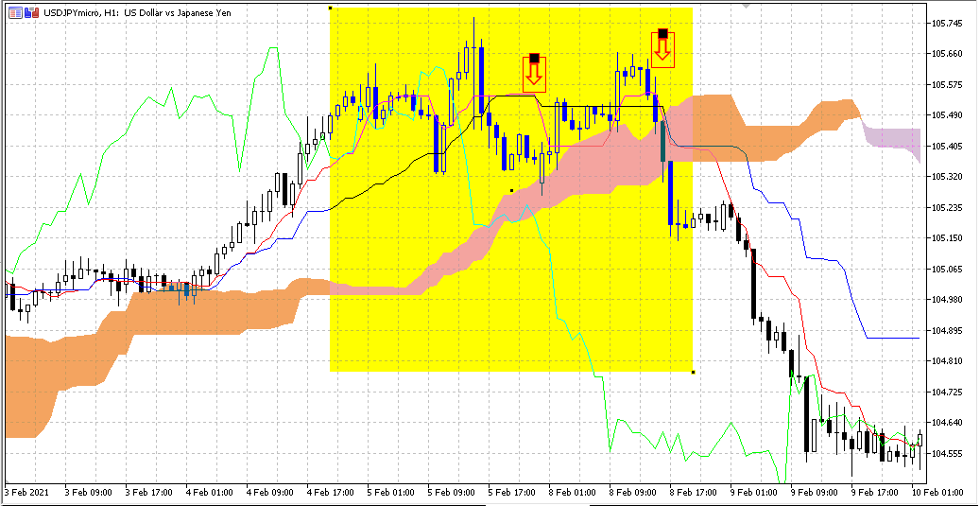
Task: Click the 105.660 price label
Action: [x=947, y=54]
